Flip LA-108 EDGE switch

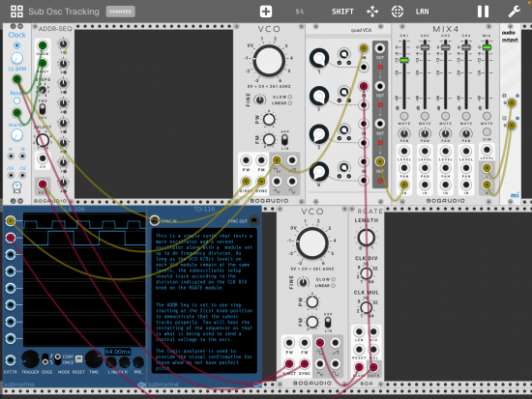tap(45, 359)
